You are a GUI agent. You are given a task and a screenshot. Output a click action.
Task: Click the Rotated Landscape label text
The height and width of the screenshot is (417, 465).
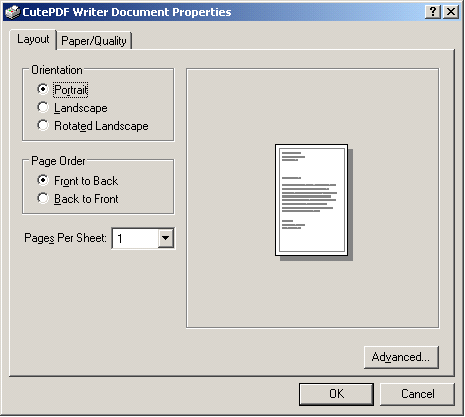pyautogui.click(x=101, y=126)
